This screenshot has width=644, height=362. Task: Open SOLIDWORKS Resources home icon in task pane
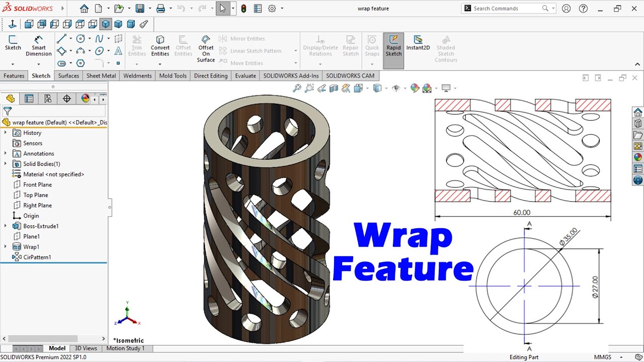pos(638,112)
